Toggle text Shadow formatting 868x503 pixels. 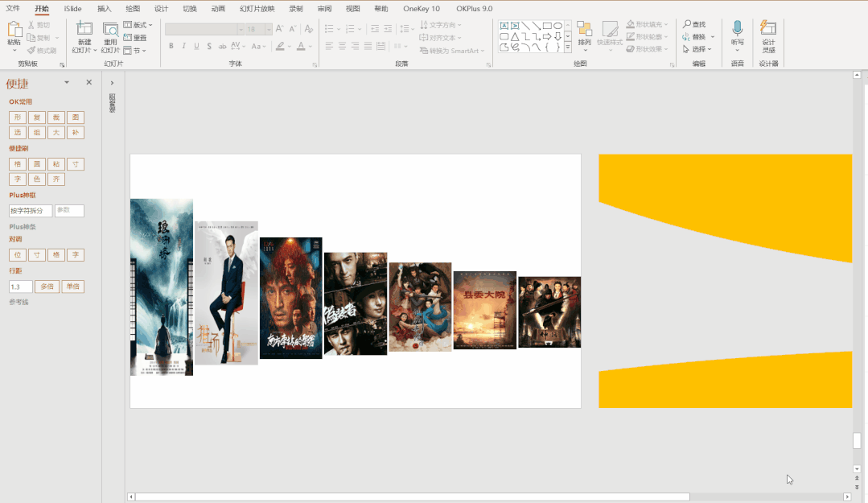pos(209,46)
